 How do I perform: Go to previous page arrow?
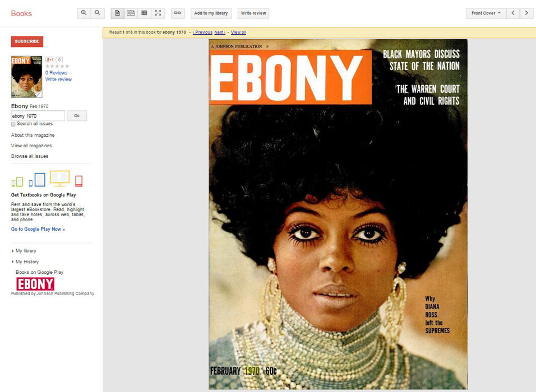pyautogui.click(x=513, y=13)
